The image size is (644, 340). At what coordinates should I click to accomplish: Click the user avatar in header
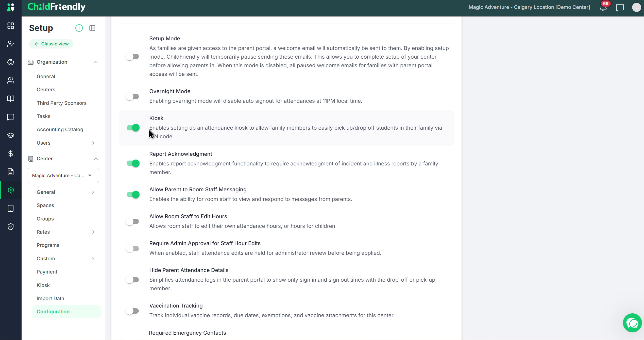636,8
